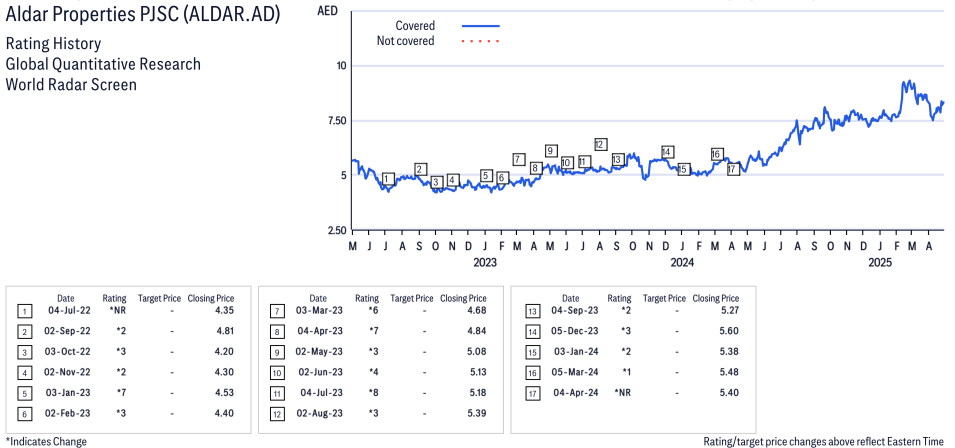The image size is (955, 448).
Task: Click the Covered legend entry
Action: [448, 26]
